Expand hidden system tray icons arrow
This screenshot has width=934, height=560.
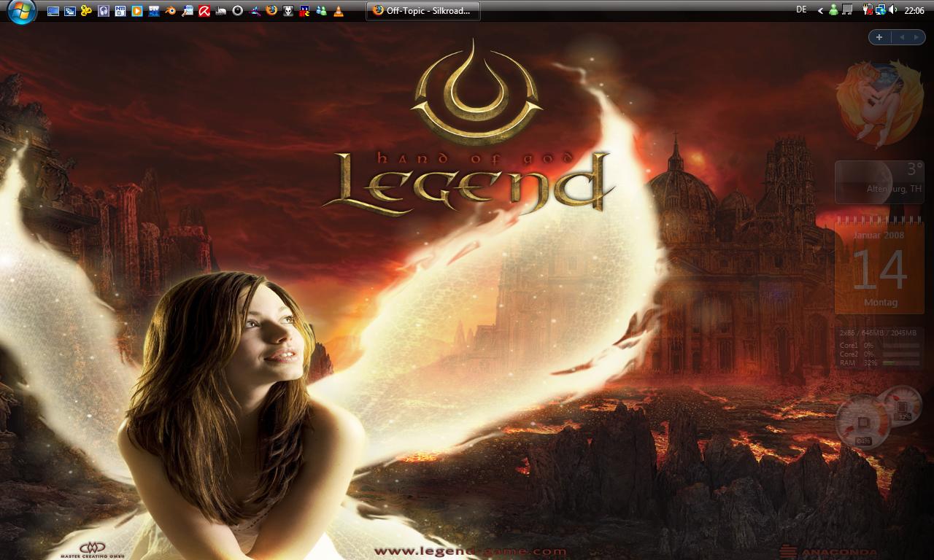[x=820, y=11]
